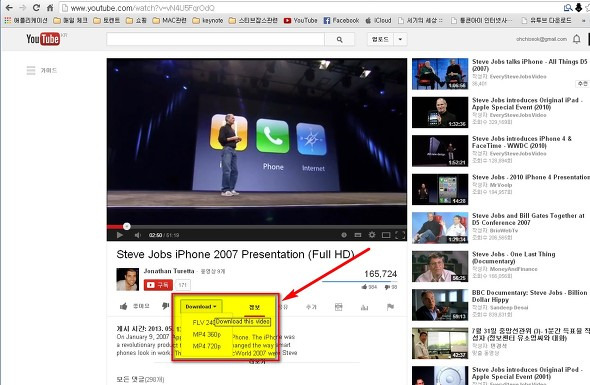
Task: Click the red subscribe button
Action: tap(158, 285)
